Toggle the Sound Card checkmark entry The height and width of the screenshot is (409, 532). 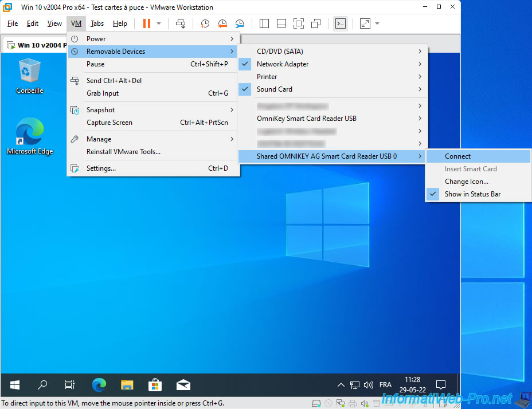click(332, 89)
